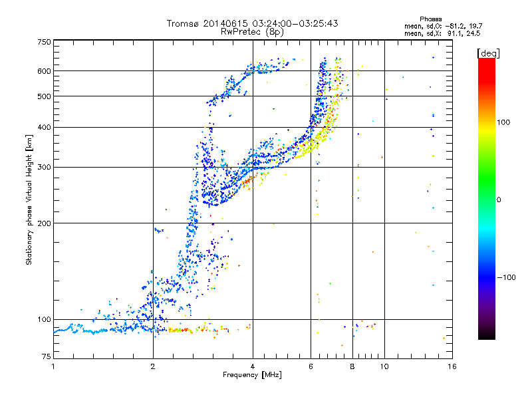Click colorbar tick label '-100'

(x=506, y=277)
